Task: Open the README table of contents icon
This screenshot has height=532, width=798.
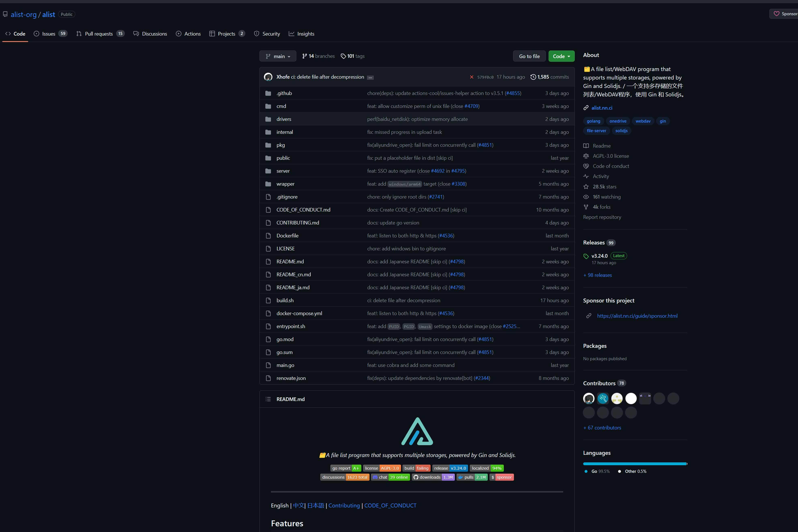Action: click(268, 399)
